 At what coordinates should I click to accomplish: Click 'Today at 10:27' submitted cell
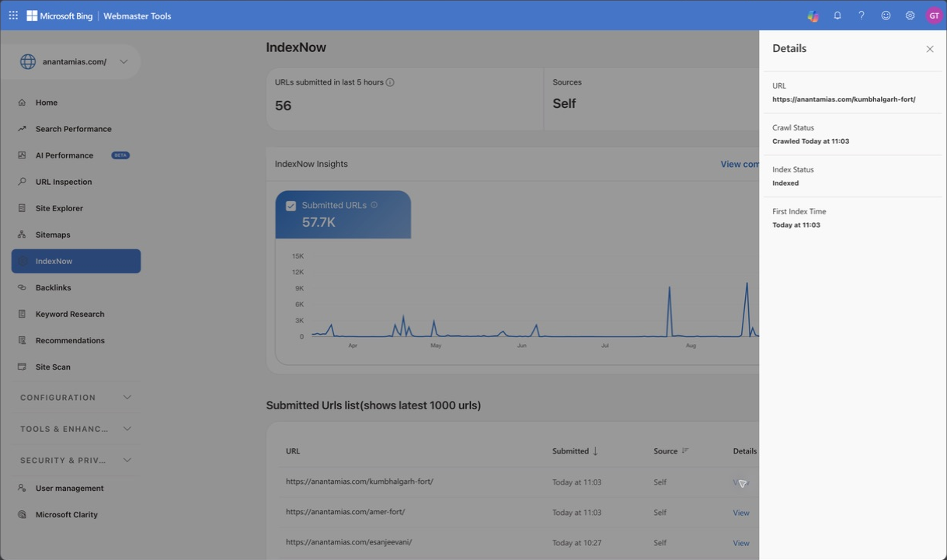576,543
